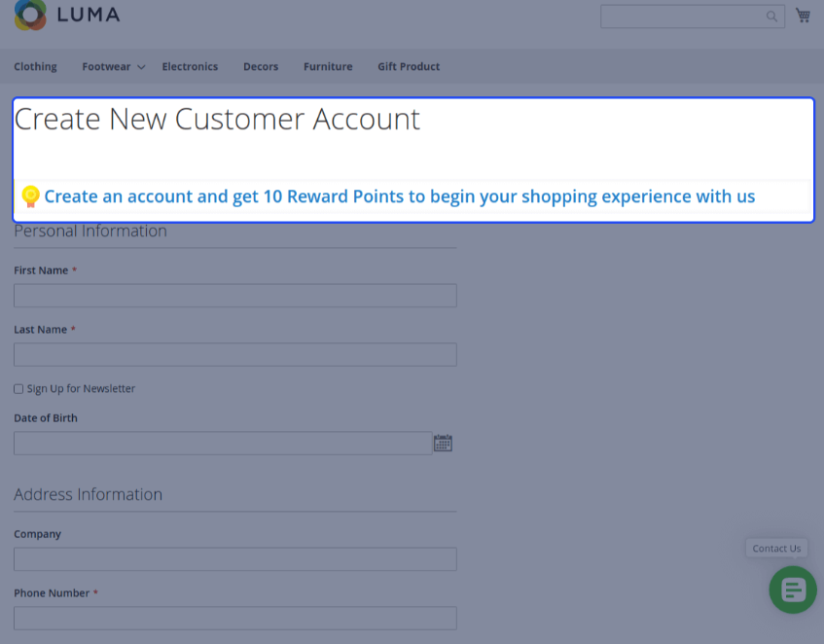Click the Luma logo icon
This screenshot has width=824, height=644.
tap(30, 15)
